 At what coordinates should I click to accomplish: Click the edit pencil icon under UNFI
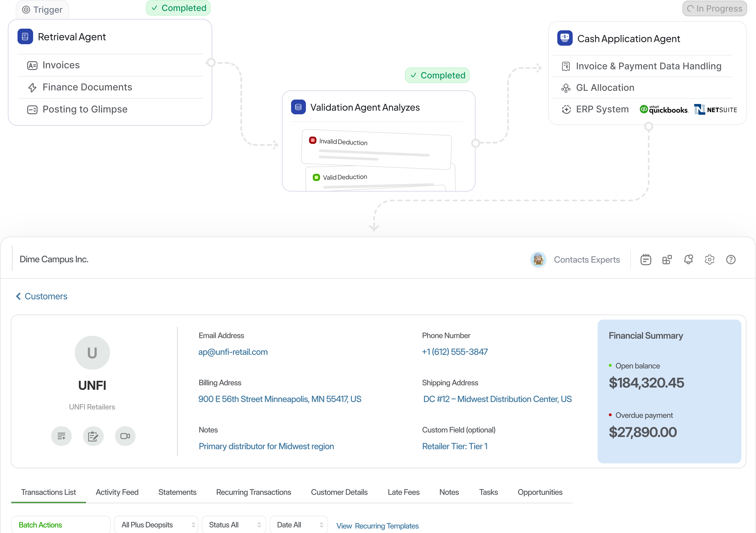(x=93, y=436)
